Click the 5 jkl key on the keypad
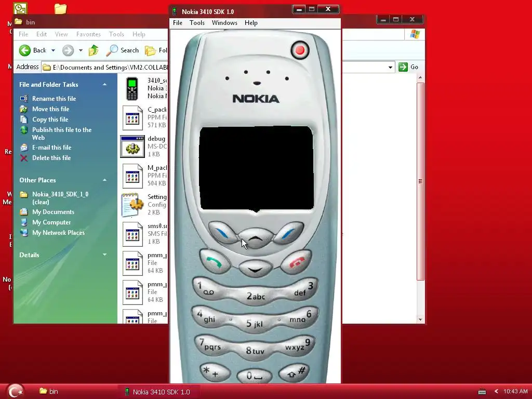The image size is (532, 399). tap(255, 323)
